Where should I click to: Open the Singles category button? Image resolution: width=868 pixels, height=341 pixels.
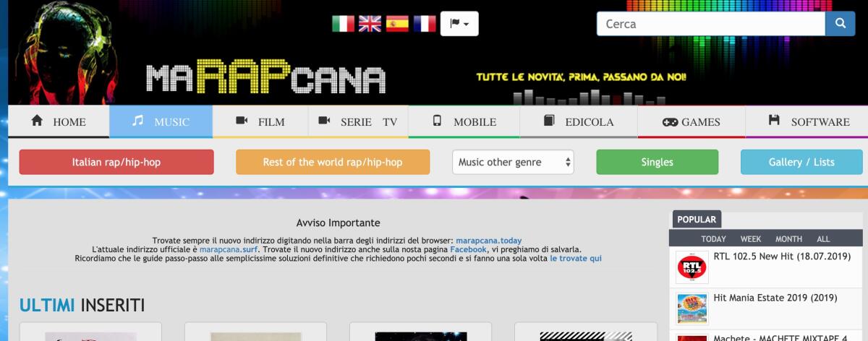(657, 162)
